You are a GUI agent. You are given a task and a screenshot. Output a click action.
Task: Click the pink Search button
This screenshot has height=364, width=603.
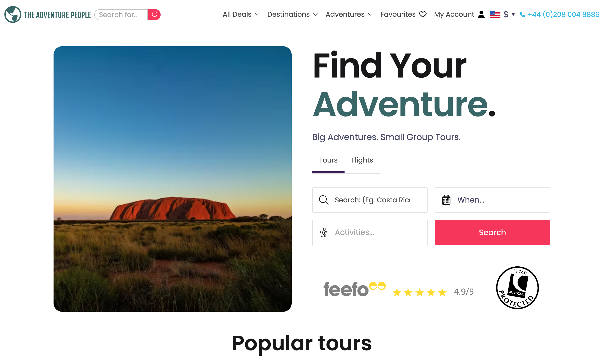(x=492, y=232)
